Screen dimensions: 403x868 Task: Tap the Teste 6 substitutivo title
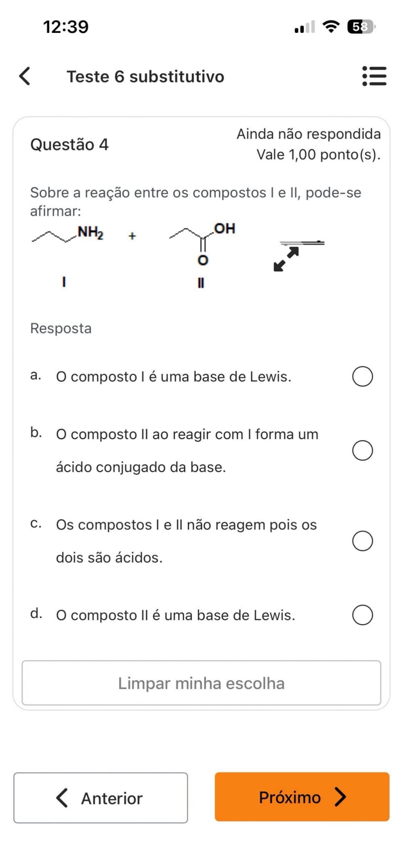click(145, 77)
